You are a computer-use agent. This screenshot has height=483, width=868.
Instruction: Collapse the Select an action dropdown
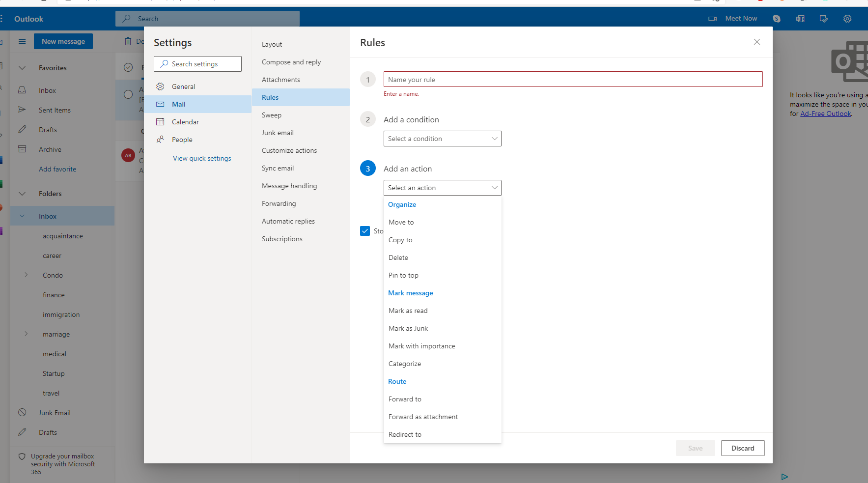point(443,188)
